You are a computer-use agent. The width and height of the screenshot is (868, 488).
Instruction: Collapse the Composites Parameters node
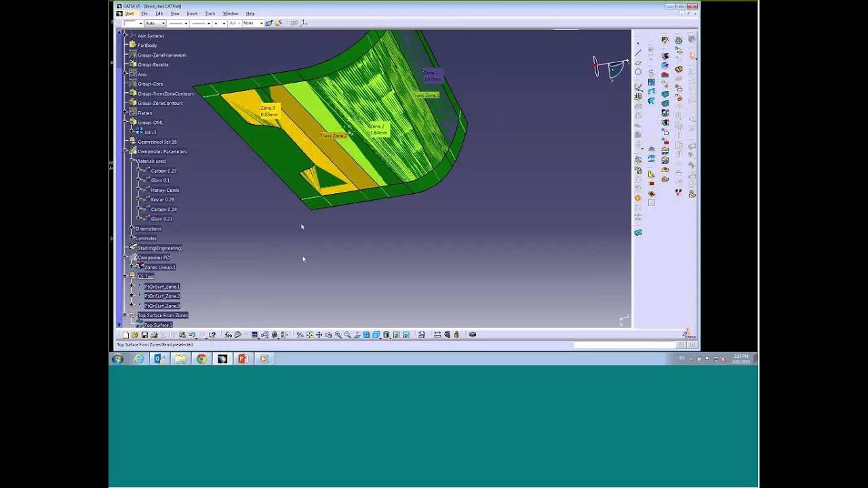[124, 151]
